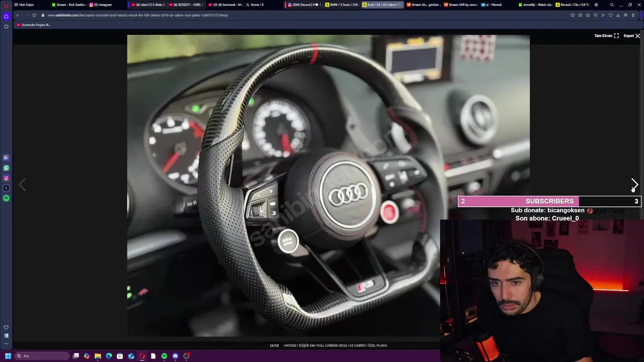The width and height of the screenshot is (644, 362).
Task: Switch to SESSİZV1 - LVBEL tab
Action: click(186, 5)
